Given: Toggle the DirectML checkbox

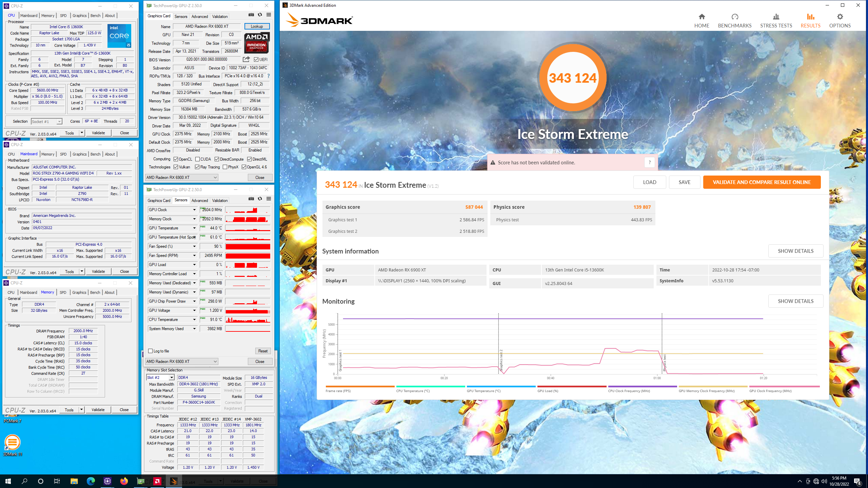Looking at the screenshot, I should click(x=249, y=159).
